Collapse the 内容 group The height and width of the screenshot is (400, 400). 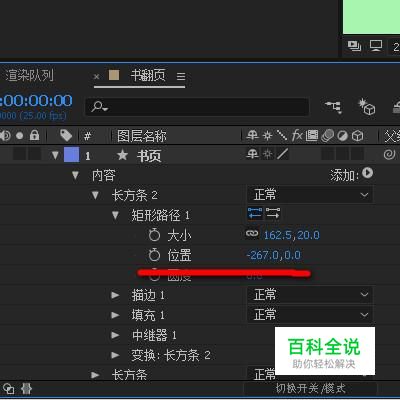tap(75, 175)
